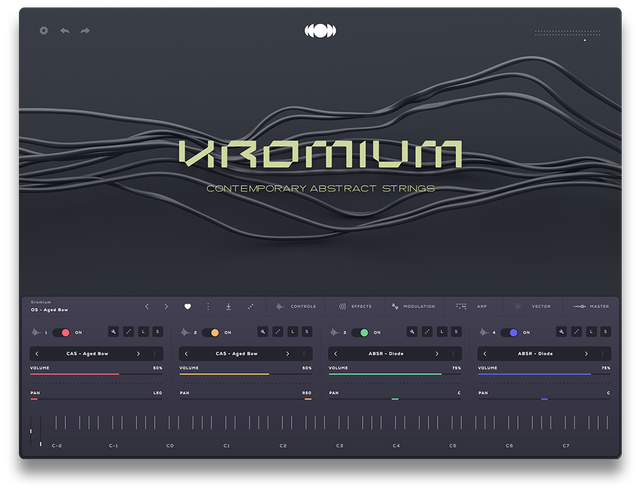Viewport: 640px width, 488px height.
Task: Open the Master section
Action: (x=591, y=306)
